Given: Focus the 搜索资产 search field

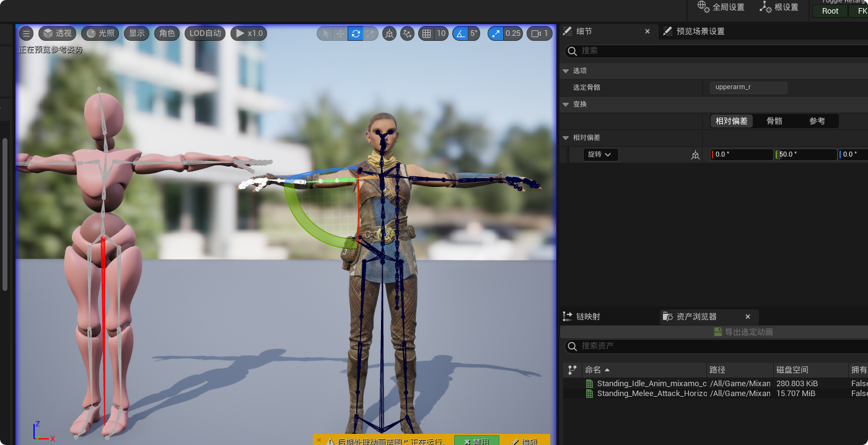Looking at the screenshot, I should coord(716,346).
